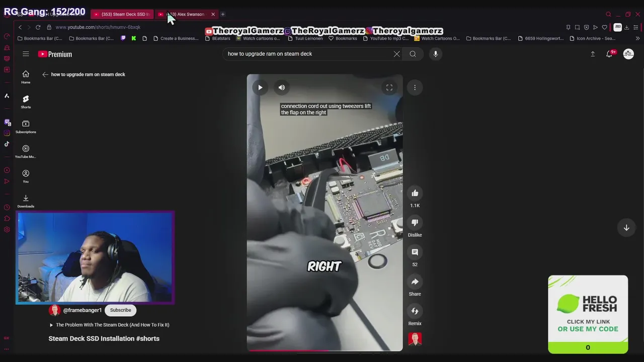Open browser tab search magnifier

(x=608, y=14)
